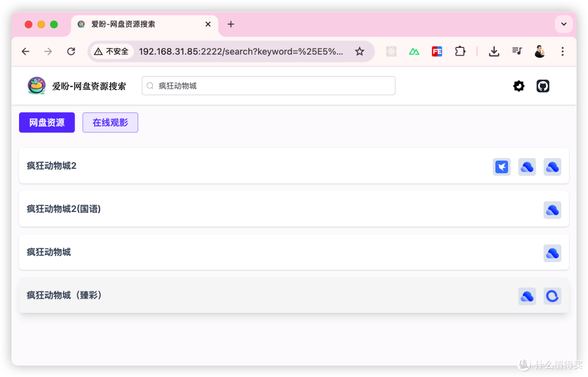Click the result title 疯狂动物城（臻彩）
This screenshot has height=377, width=588.
pos(64,295)
